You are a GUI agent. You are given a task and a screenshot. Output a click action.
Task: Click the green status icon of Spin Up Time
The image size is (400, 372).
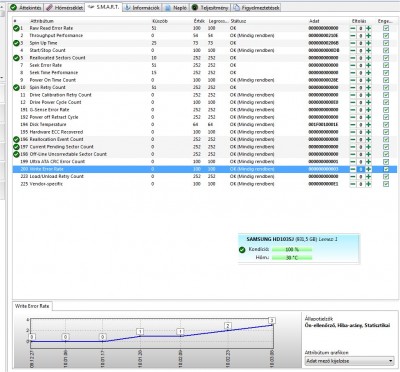coord(16,43)
